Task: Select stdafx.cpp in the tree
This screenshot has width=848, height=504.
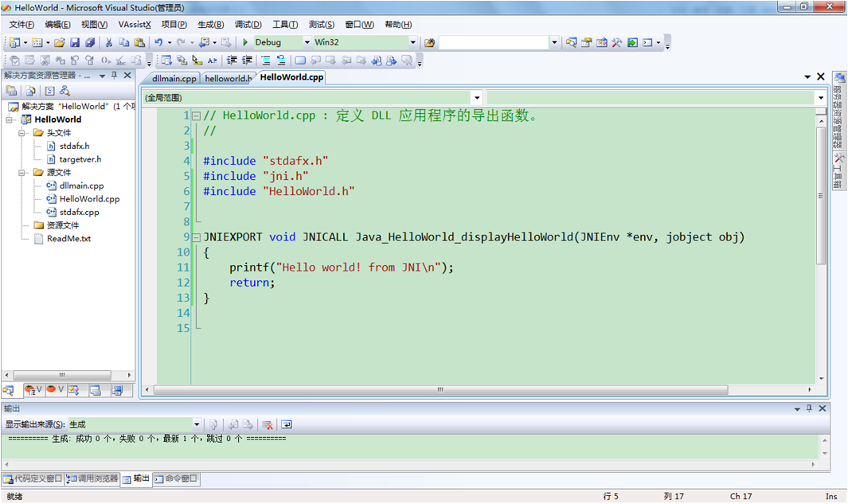Action: (x=79, y=213)
